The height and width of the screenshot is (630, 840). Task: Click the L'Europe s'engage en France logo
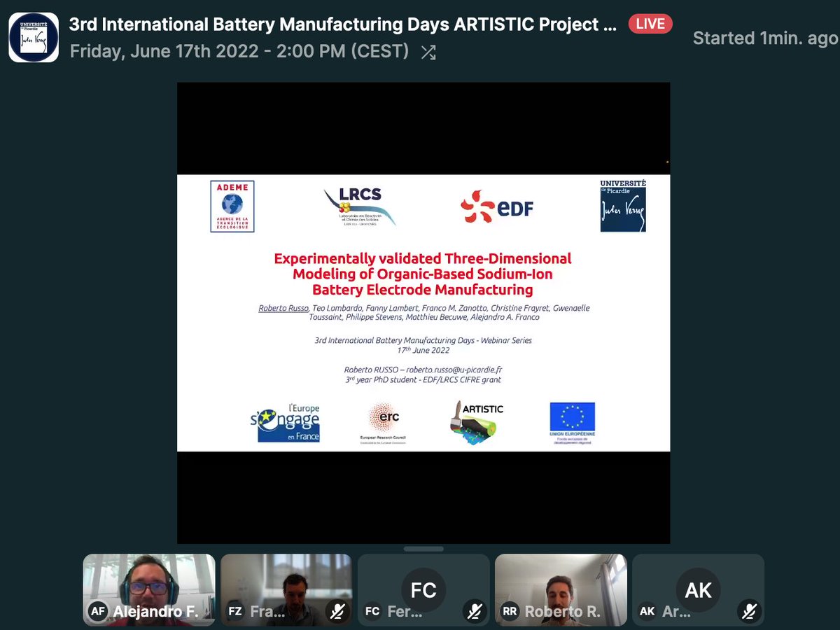pos(285,423)
